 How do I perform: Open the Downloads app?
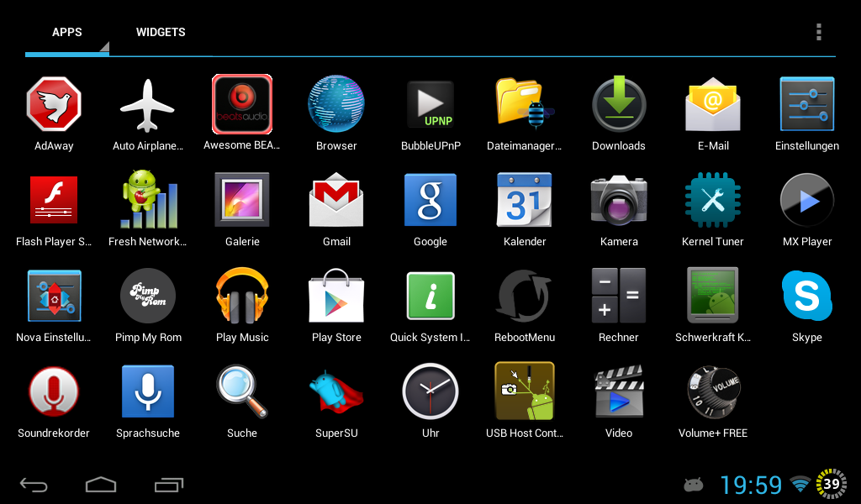[x=619, y=104]
